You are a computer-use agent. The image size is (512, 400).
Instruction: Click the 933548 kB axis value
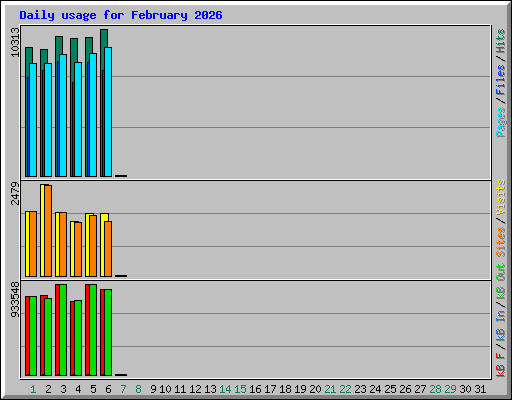(15, 300)
